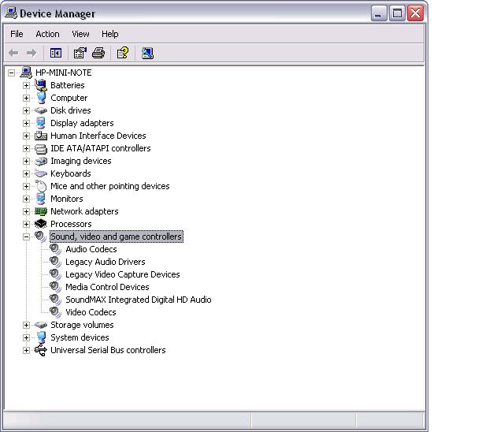Viewport: 504px width, 432px height.
Task: Expand Universal Serial Bus controllers node
Action: [x=26, y=350]
